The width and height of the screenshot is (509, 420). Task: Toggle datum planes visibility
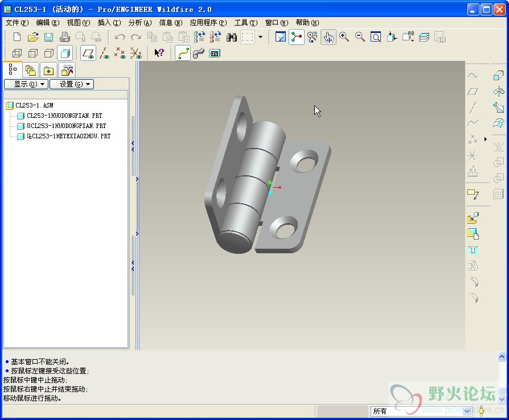pyautogui.click(x=88, y=53)
